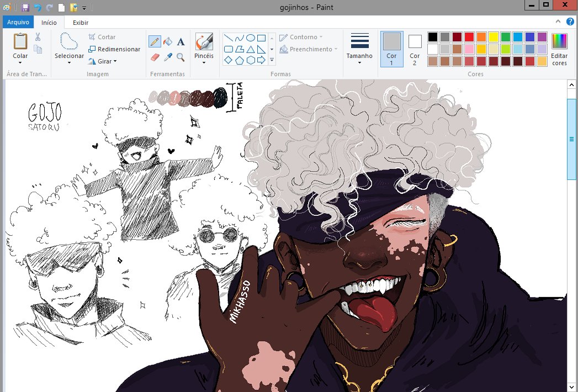This screenshot has height=392, width=578.
Task: Expand the shapes gallery more arrow
Action: [x=272, y=60]
